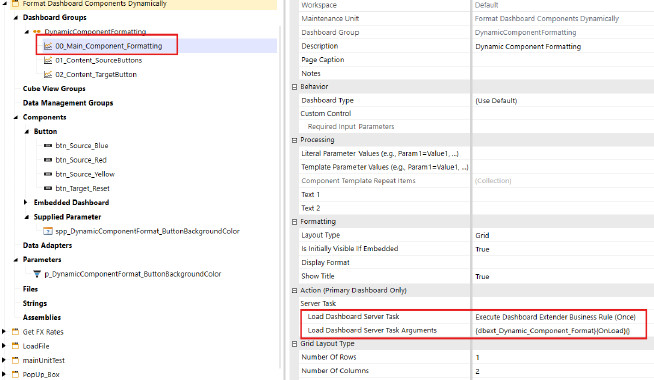Viewport: 654px width, 380px height.
Task: Collapse the DynamicComponentFormatting group node
Action: pos(27,32)
